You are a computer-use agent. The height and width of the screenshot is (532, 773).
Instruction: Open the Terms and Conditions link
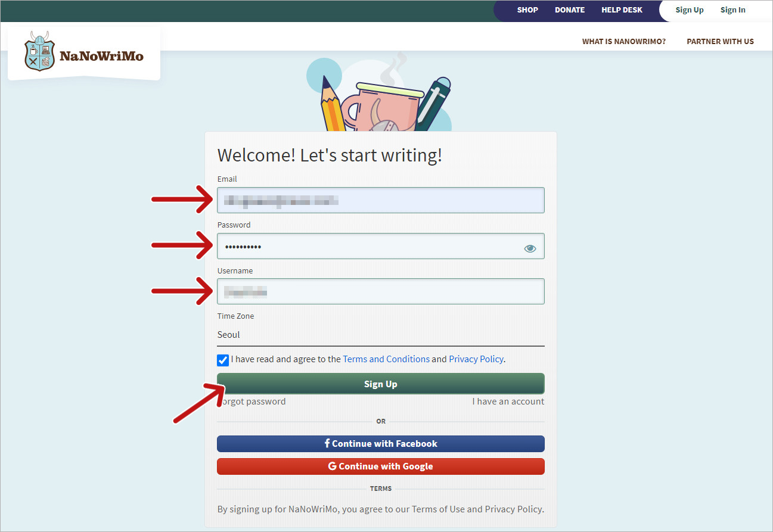click(386, 359)
